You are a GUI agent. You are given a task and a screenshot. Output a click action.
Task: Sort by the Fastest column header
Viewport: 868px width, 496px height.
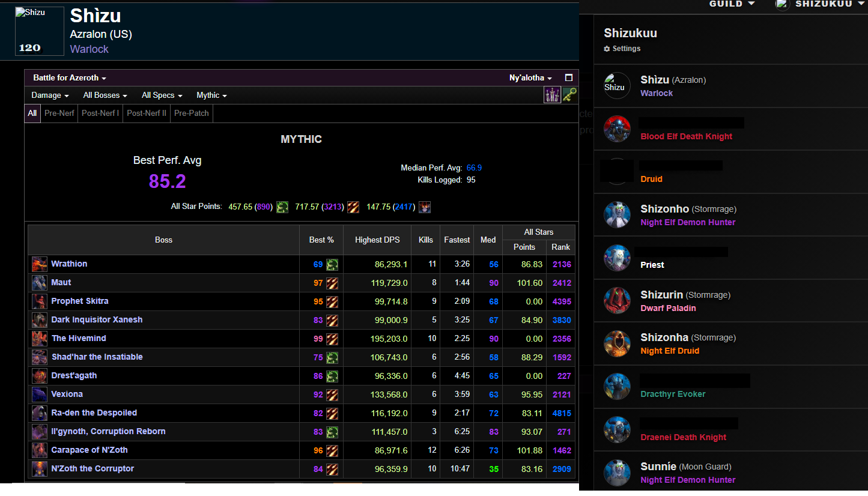coord(457,240)
